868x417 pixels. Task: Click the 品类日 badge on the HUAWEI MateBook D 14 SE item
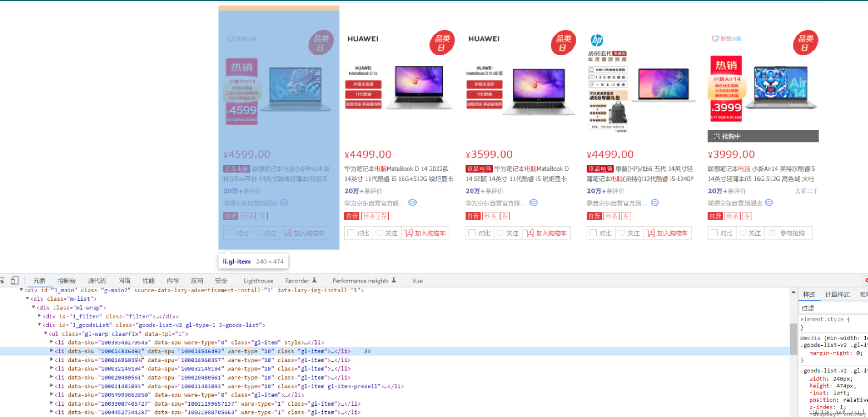(x=563, y=43)
